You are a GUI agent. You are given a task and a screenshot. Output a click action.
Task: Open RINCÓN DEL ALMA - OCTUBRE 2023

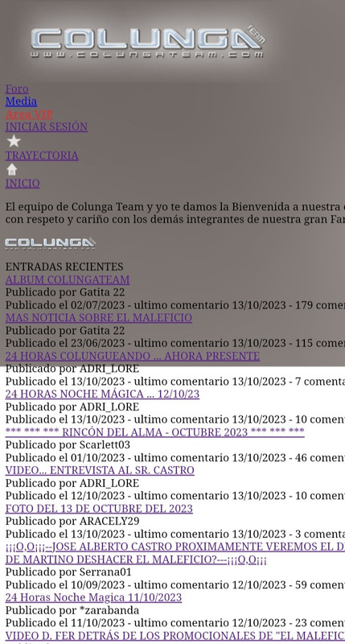point(154,432)
